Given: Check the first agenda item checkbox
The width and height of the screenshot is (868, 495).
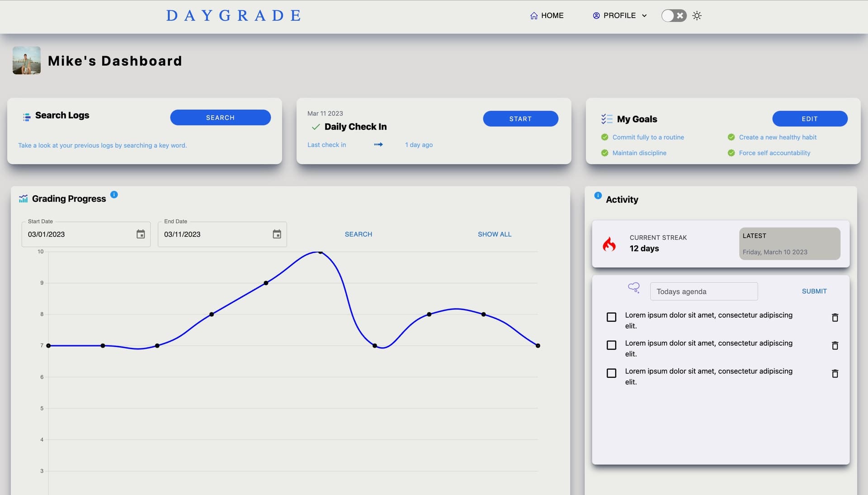Looking at the screenshot, I should coord(611,317).
